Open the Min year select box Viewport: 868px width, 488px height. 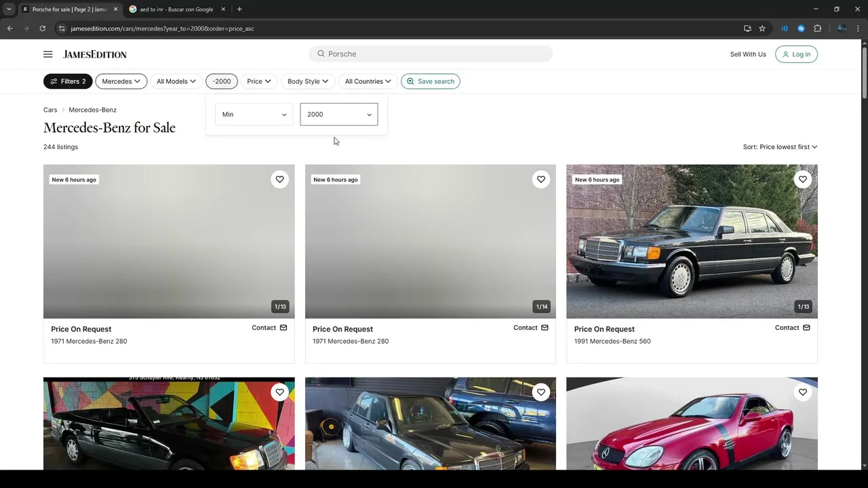(x=254, y=114)
